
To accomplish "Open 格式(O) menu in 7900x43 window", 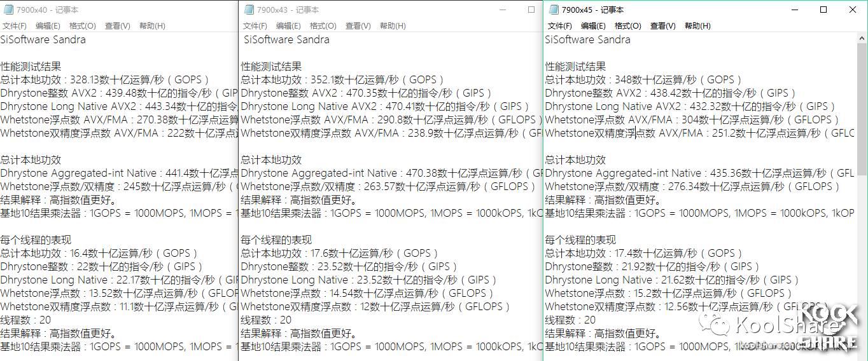I will click(x=323, y=26).
